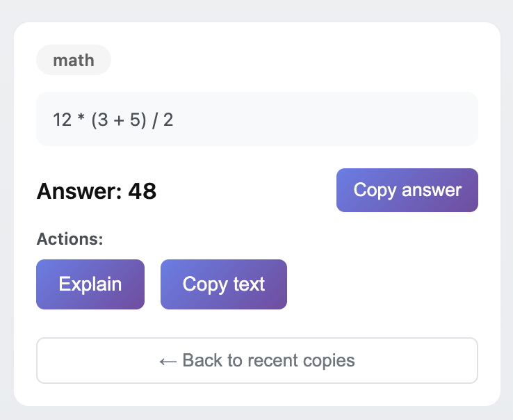
Task: Select the math category tag
Action: tap(74, 60)
